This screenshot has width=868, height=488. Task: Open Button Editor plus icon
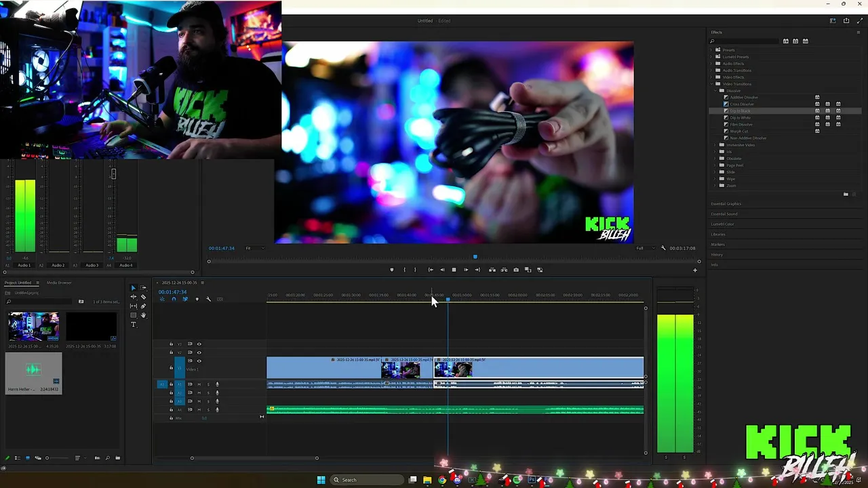[694, 270]
